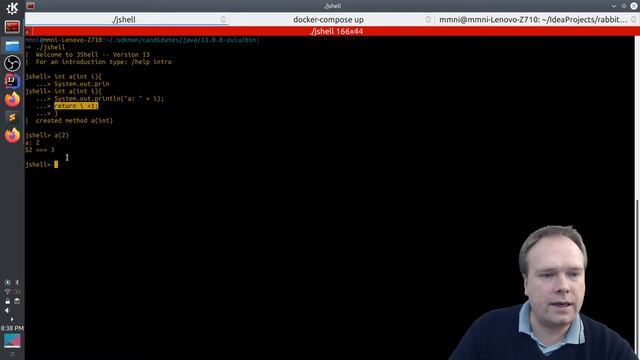Launch OBS Studio from the panel

coord(12,63)
